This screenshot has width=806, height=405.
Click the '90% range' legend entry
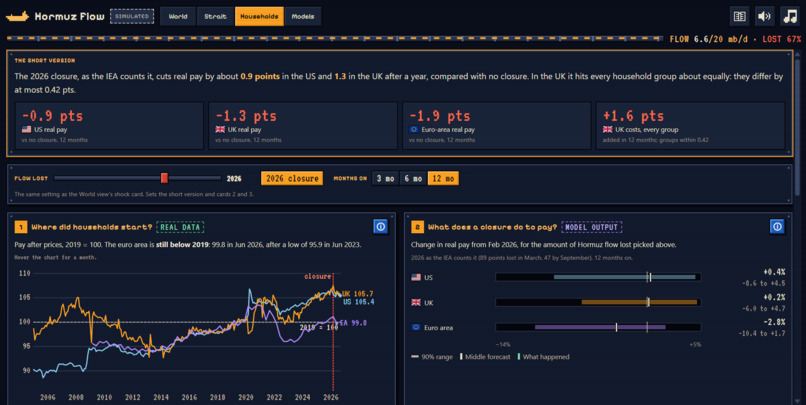pos(432,357)
